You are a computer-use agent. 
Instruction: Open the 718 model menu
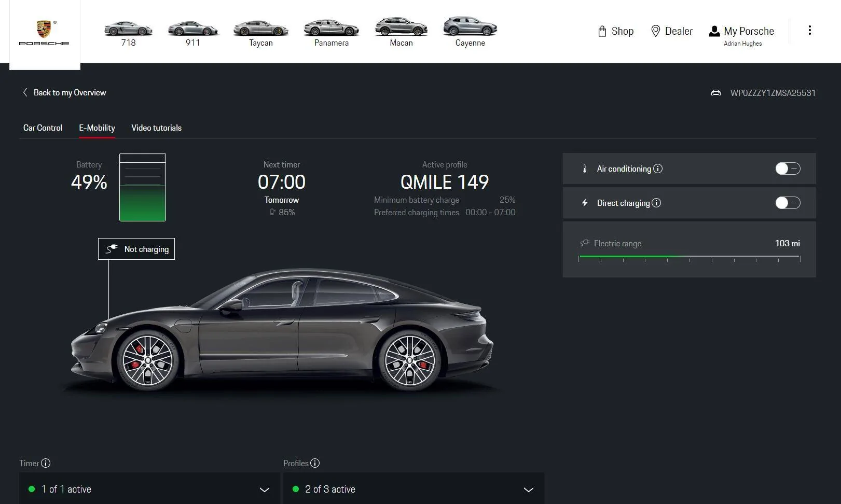coord(128,34)
